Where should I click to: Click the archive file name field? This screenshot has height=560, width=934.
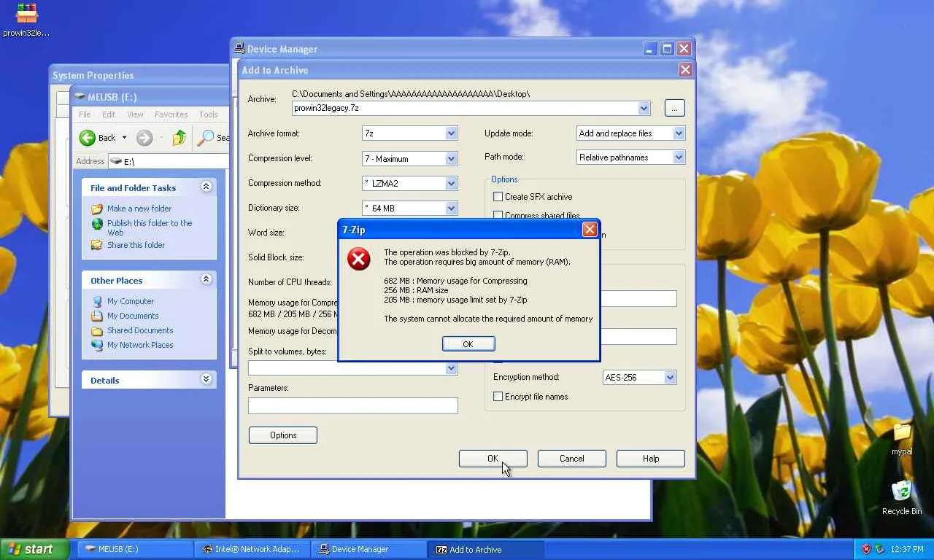[x=465, y=108]
